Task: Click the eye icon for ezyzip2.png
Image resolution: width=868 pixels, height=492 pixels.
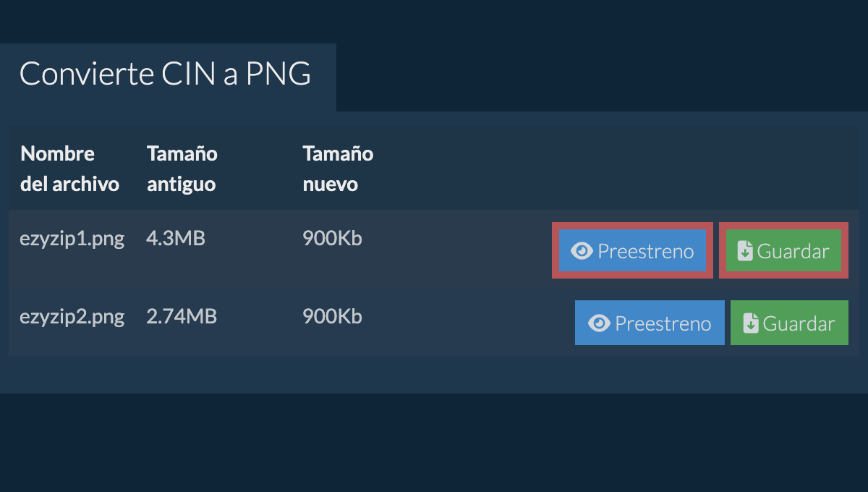Action: click(599, 323)
